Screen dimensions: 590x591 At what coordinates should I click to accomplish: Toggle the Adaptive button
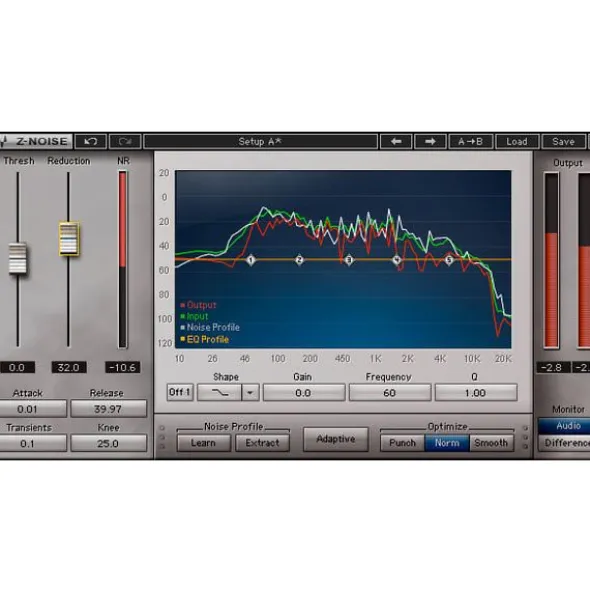point(336,439)
